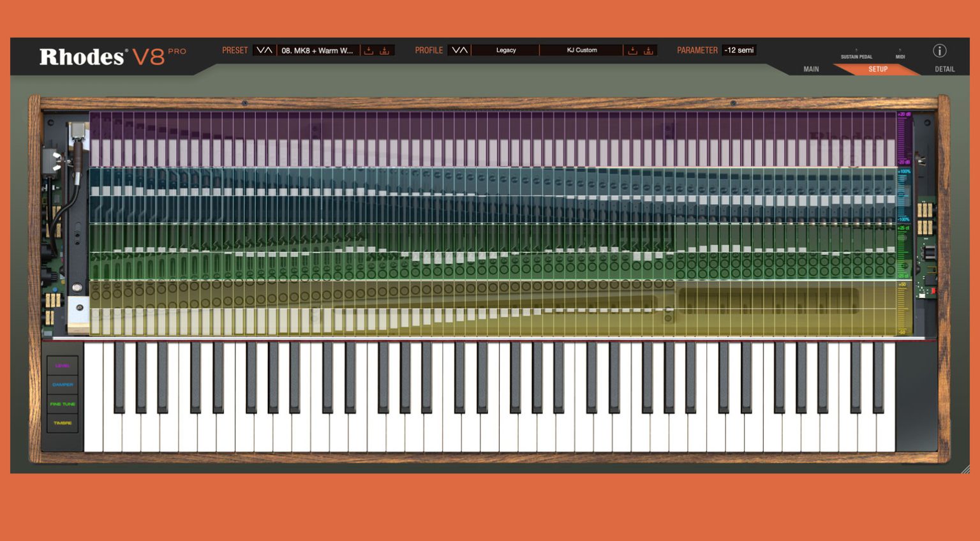980x541 pixels.
Task: Select the Legacy profile
Action: click(505, 50)
